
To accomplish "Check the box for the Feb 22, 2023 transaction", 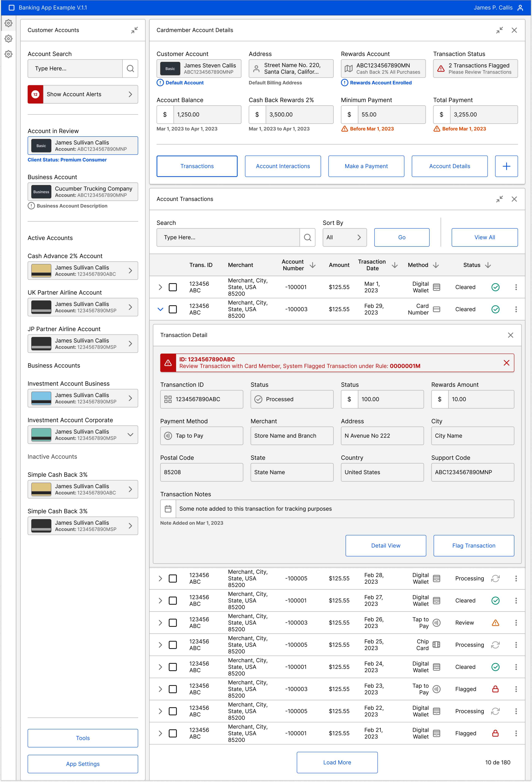I will (173, 711).
